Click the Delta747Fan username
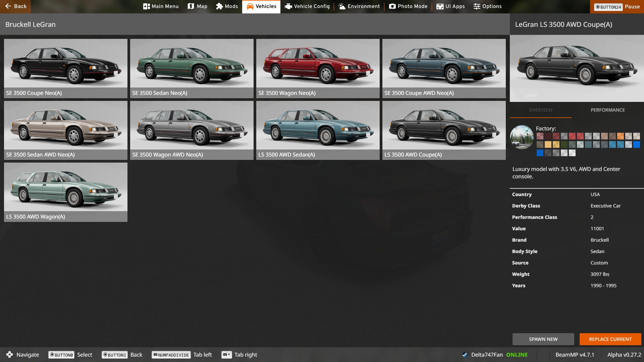 pyautogui.click(x=487, y=355)
